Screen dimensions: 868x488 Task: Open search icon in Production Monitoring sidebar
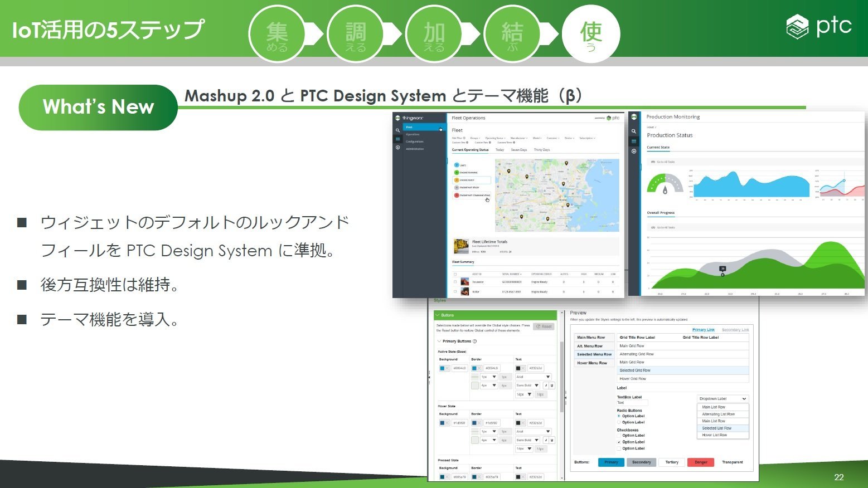pyautogui.click(x=634, y=131)
